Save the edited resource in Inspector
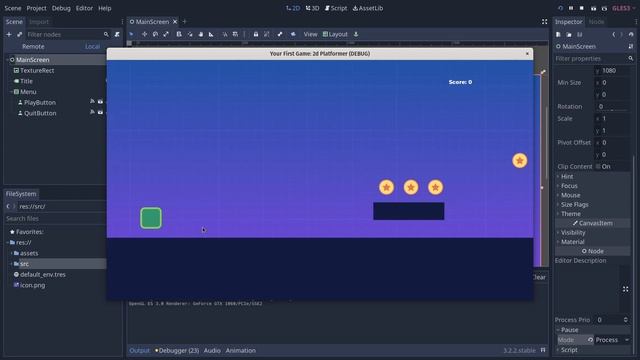 click(580, 34)
